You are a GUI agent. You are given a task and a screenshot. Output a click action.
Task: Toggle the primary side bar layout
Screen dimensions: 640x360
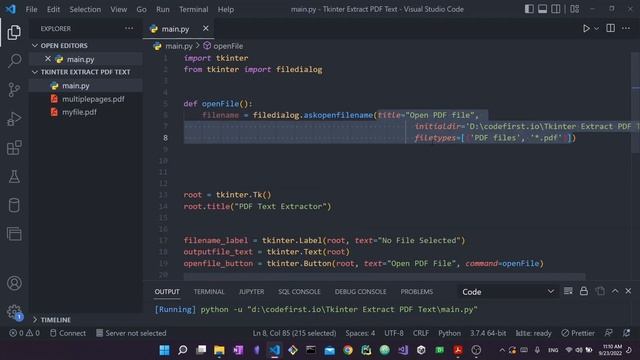(x=529, y=9)
